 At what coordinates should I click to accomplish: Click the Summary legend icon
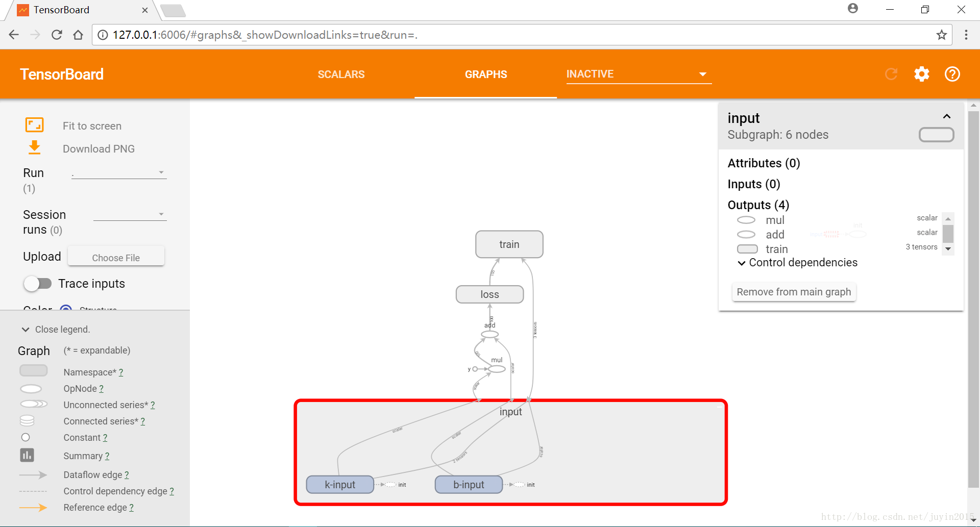coord(27,455)
